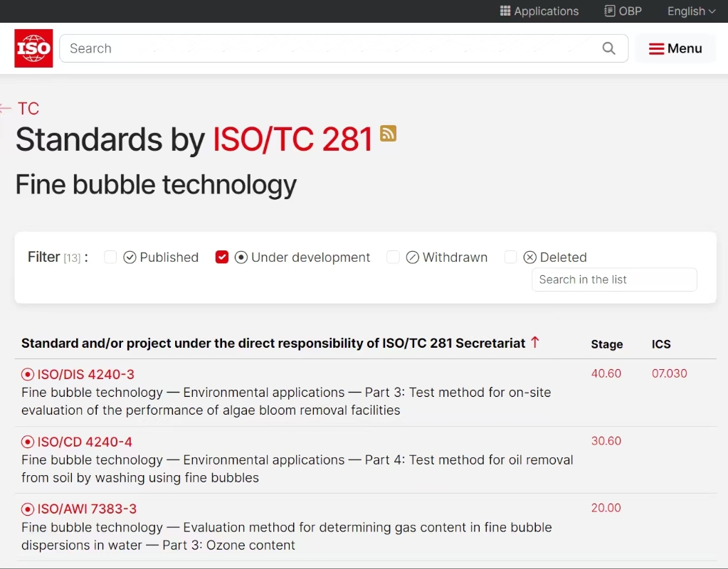Click the ISO logo home icon
728x569 pixels.
(33, 48)
